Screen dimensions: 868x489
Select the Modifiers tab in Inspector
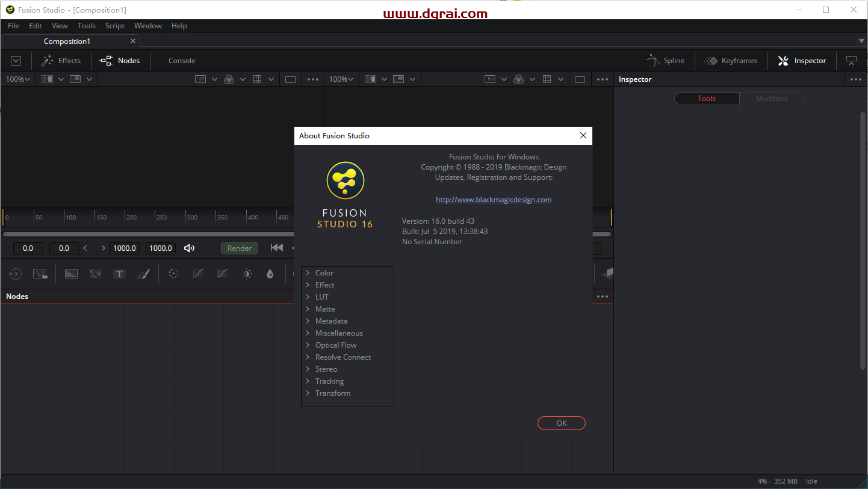coord(772,99)
